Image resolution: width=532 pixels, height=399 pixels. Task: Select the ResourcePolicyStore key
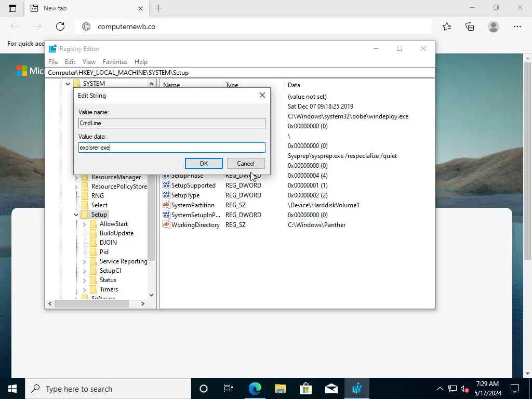pos(119,187)
